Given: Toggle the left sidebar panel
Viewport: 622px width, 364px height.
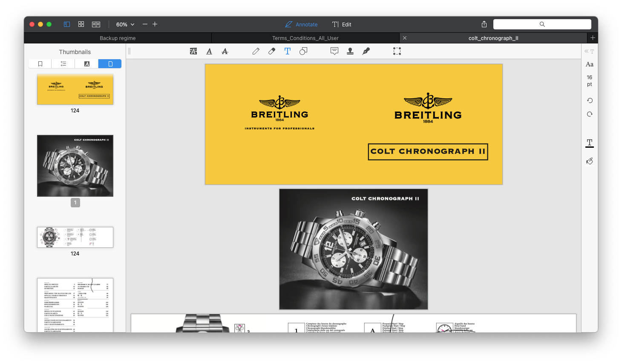Looking at the screenshot, I should tap(67, 24).
